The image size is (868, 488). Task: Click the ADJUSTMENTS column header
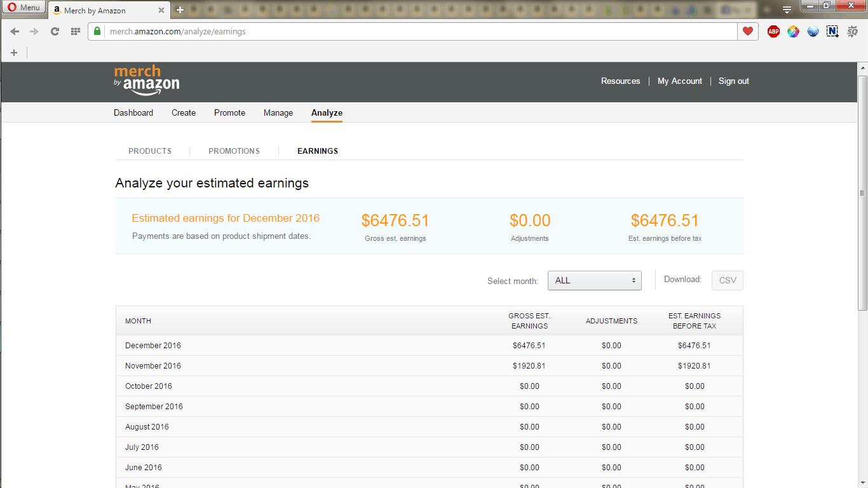(611, 321)
